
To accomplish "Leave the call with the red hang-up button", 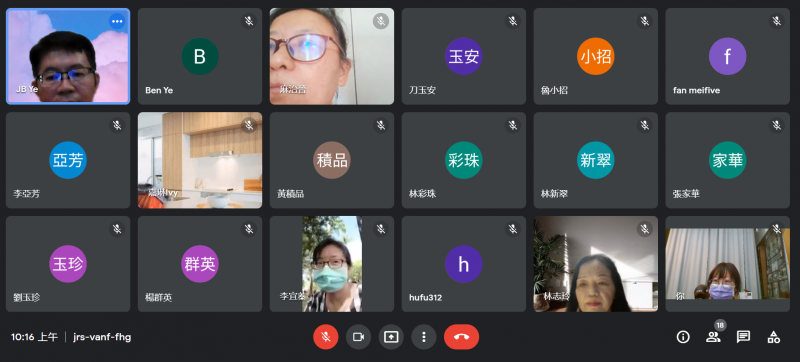I will click(461, 337).
